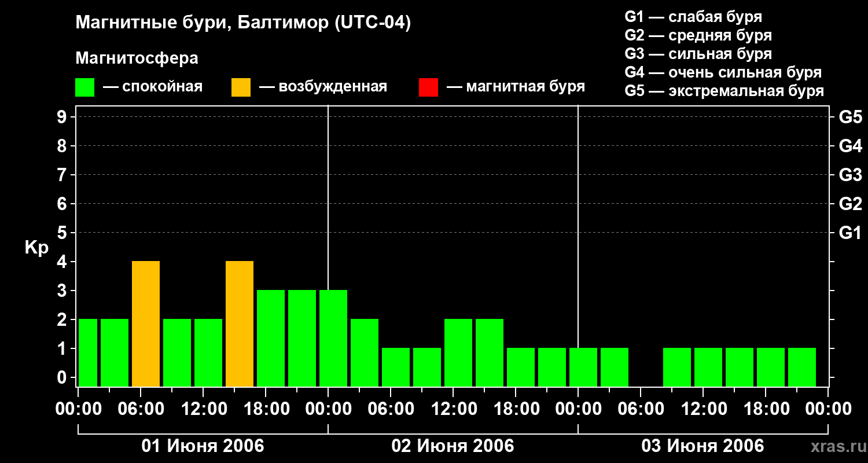Click 'G4 — очень сильная буря' legend line
This screenshot has width=868, height=463.
click(723, 72)
